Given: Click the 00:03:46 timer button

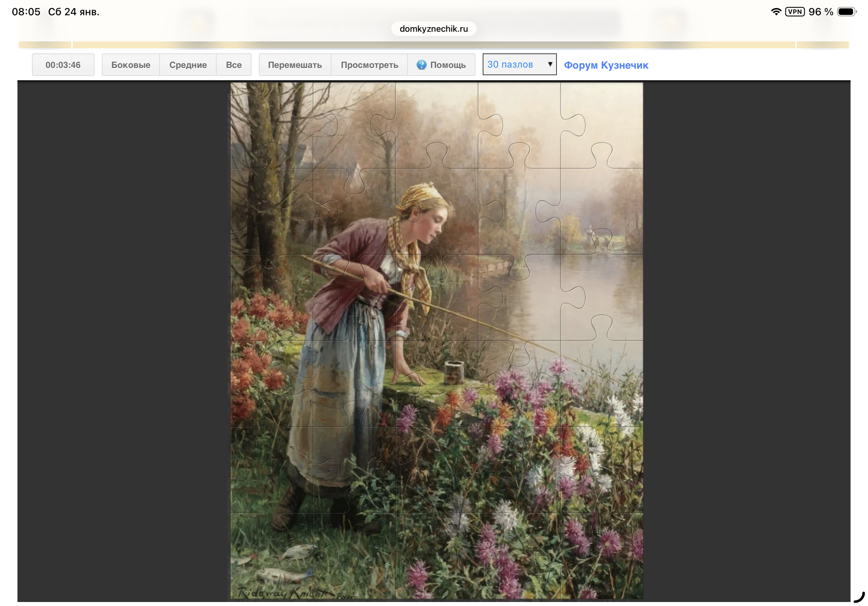Looking at the screenshot, I should pos(63,65).
